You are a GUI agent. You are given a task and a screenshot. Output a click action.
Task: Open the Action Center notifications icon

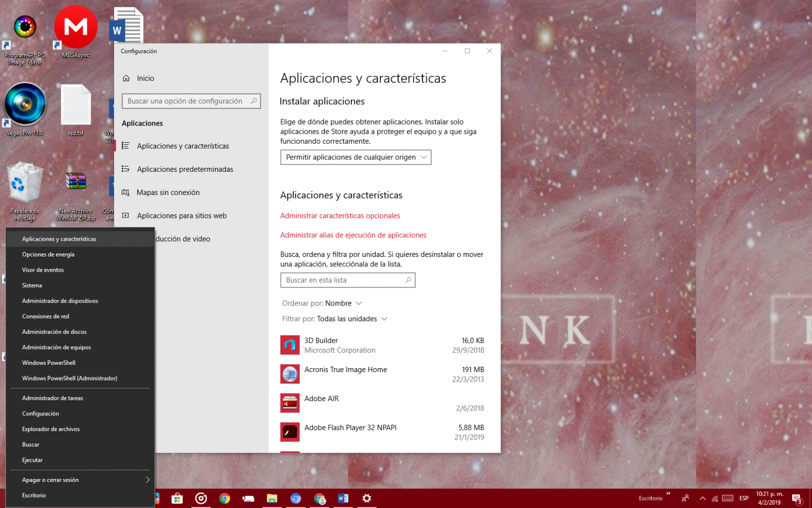click(x=797, y=498)
